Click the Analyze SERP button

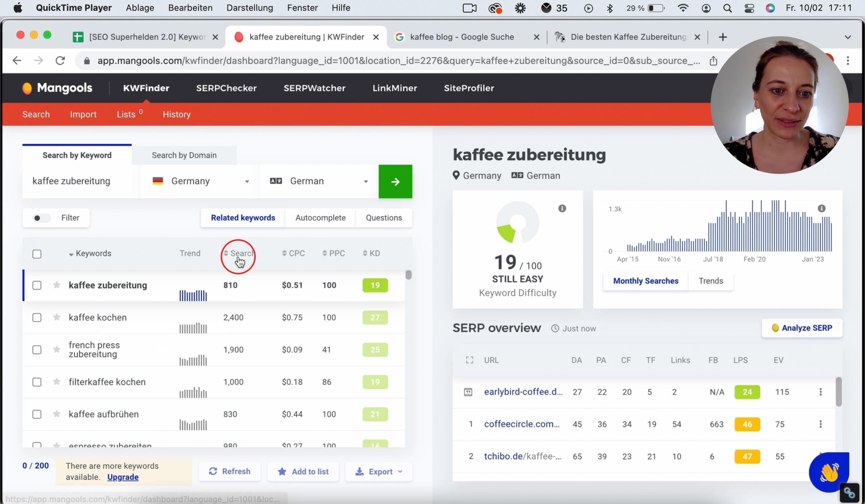click(801, 328)
